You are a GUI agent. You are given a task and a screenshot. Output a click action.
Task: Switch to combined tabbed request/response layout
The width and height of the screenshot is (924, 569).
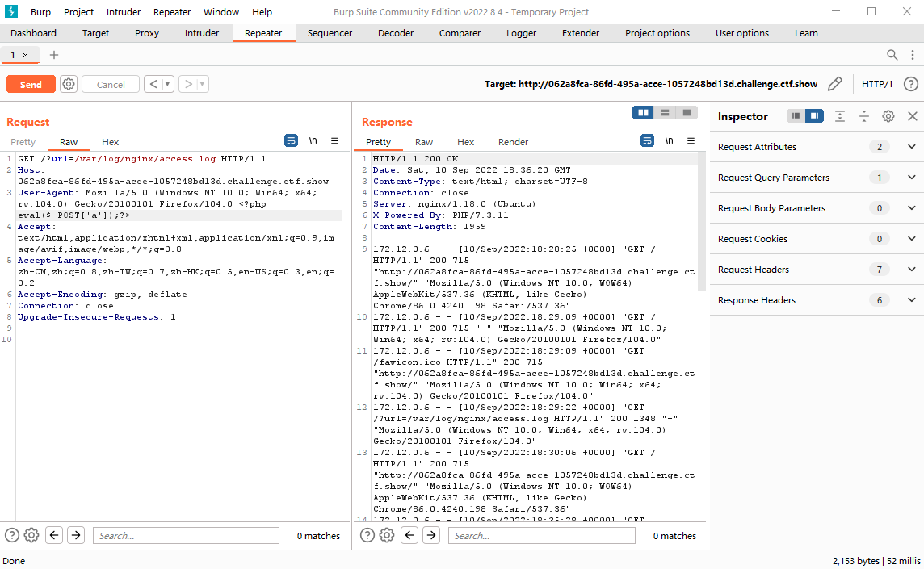pos(687,112)
